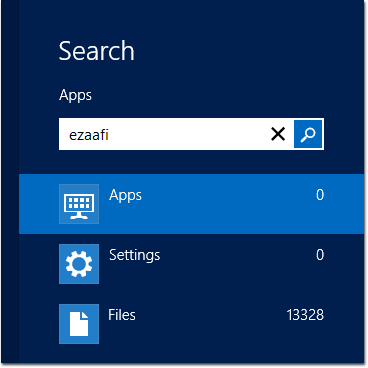
Task: Click the Apps monitor icon
Action: [x=79, y=204]
